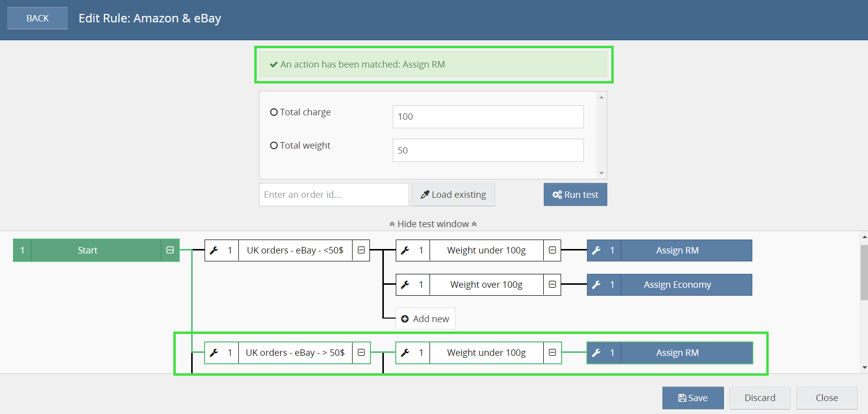Collapse the UK orders eBay <50$ branch
The width and height of the screenshot is (868, 414).
361,250
